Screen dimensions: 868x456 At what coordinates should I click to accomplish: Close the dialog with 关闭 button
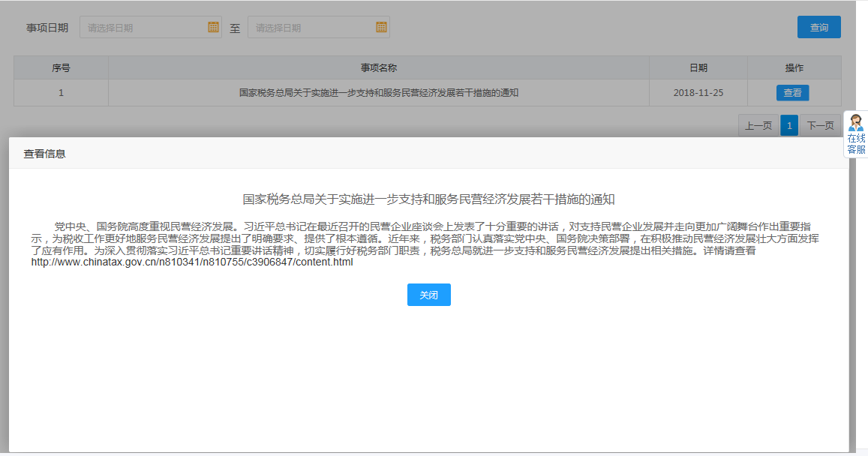[x=428, y=295]
